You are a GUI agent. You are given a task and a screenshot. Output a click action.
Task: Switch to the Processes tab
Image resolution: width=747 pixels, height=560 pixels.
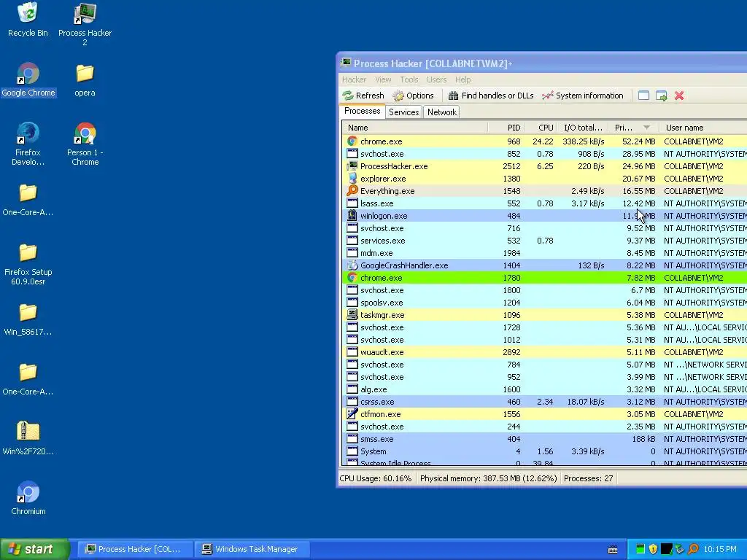pos(362,111)
